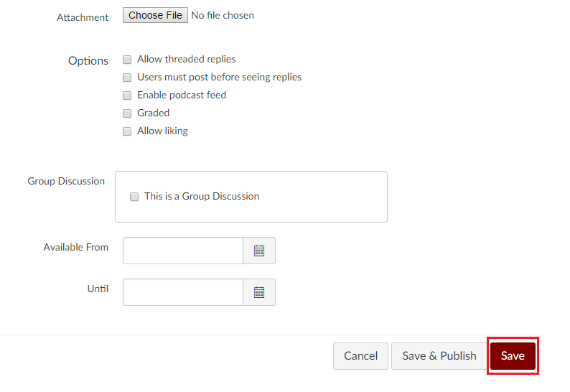Image resolution: width=570 pixels, height=392 pixels.
Task: Click the 'Allow liking' label text
Action: coord(162,131)
